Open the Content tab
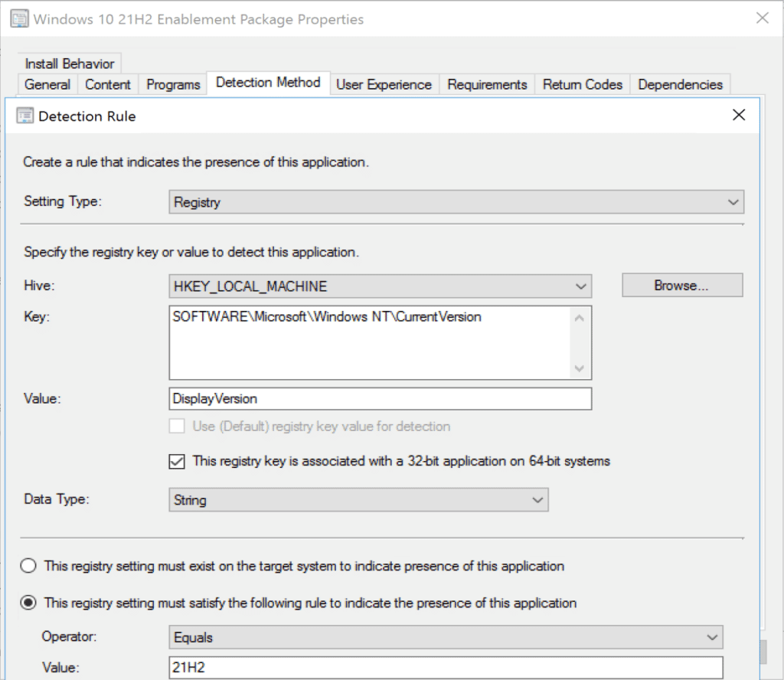Screen dimensions: 784x680 click(107, 84)
